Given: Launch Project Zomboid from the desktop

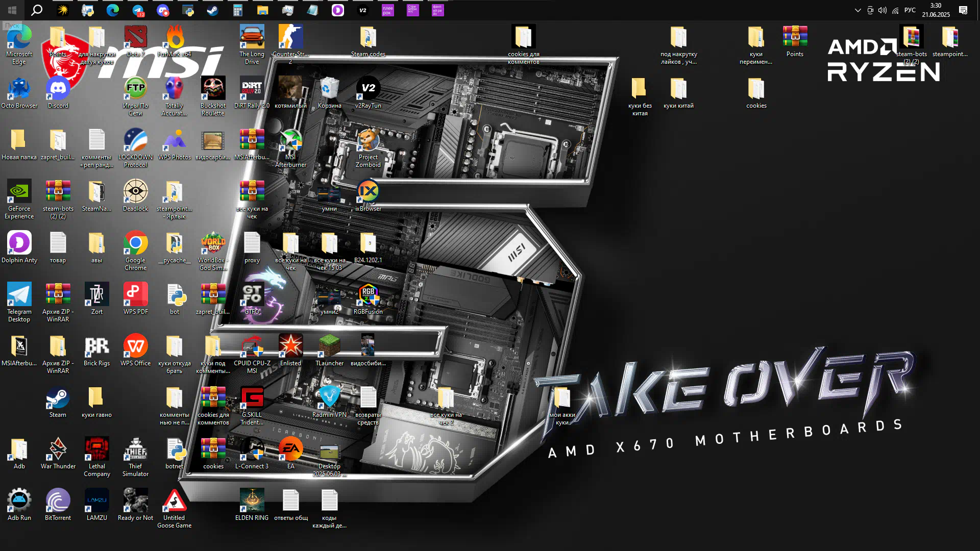Looking at the screenshot, I should [x=368, y=147].
